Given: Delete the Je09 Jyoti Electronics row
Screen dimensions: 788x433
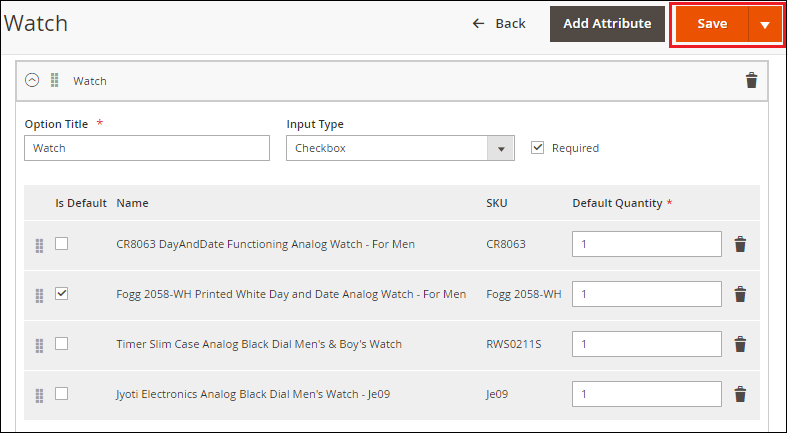Looking at the screenshot, I should pyautogui.click(x=740, y=394).
